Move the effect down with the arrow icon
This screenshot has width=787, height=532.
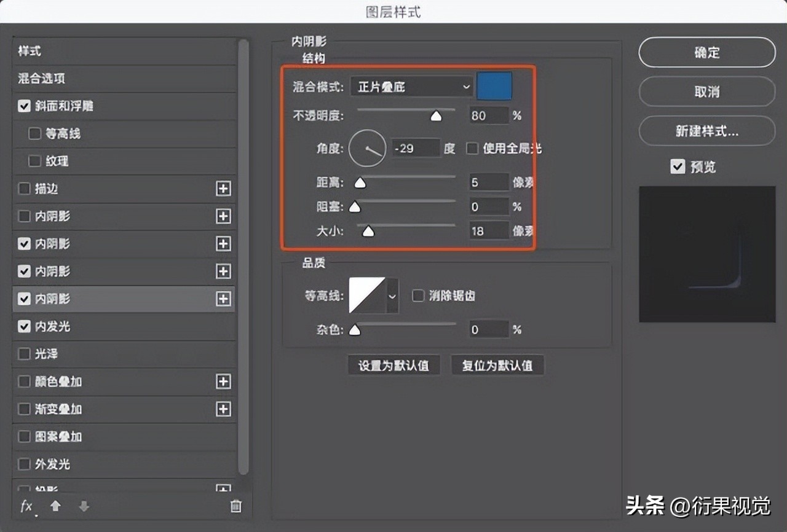(x=84, y=506)
